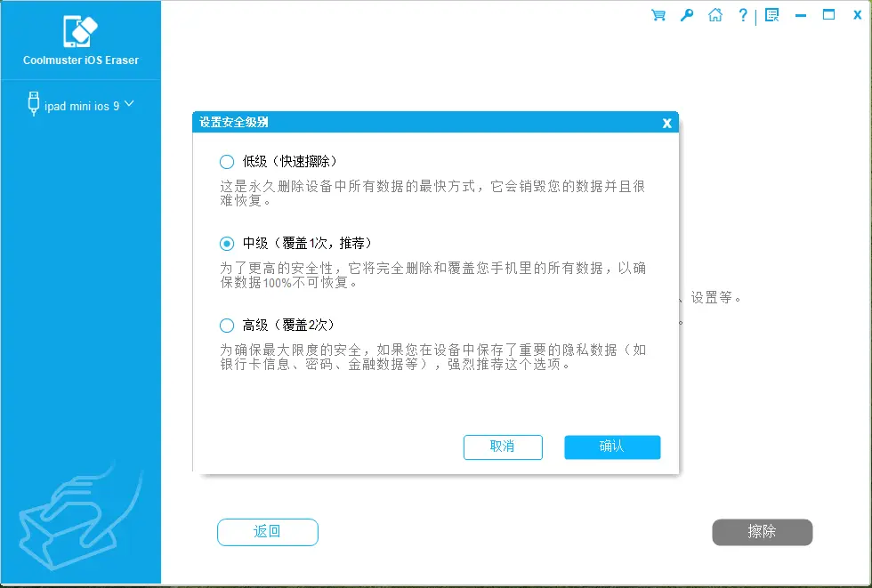Cancel using the 取消 button
Image resolution: width=872 pixels, height=588 pixels.
[x=503, y=447]
